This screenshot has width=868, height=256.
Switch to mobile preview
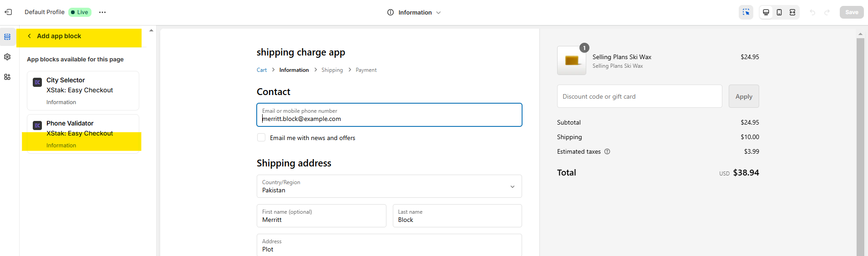(x=779, y=12)
